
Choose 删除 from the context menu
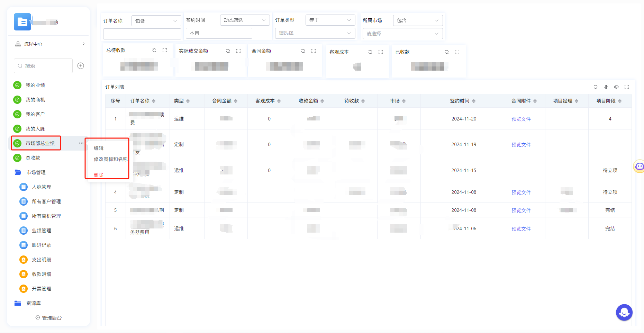(99, 175)
